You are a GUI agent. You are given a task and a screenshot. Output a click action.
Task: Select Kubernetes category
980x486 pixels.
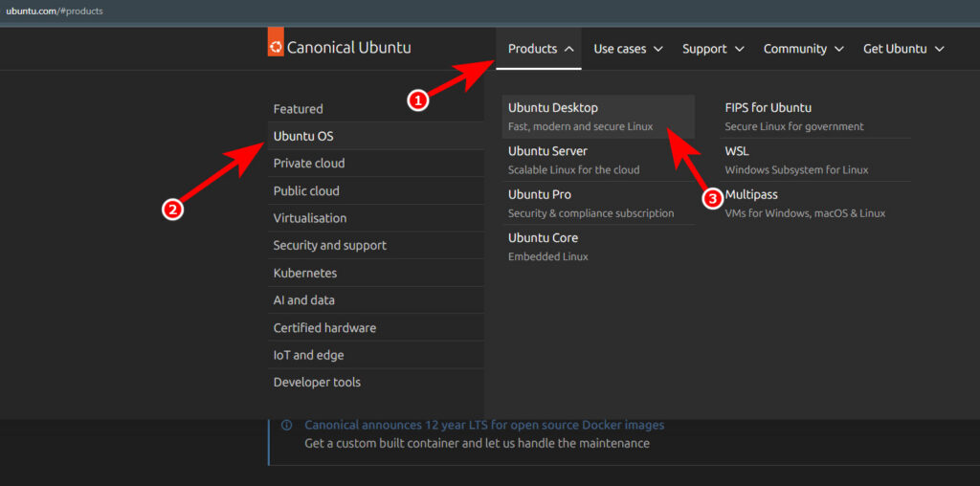(375, 273)
